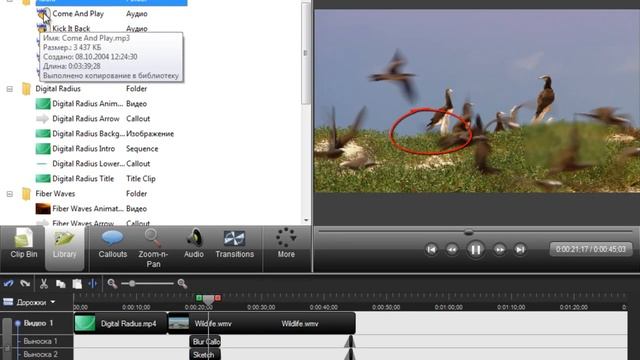Click the time display 0:00:21;17 / 0:00:45;03
The width and height of the screenshot is (640, 360).
point(591,249)
